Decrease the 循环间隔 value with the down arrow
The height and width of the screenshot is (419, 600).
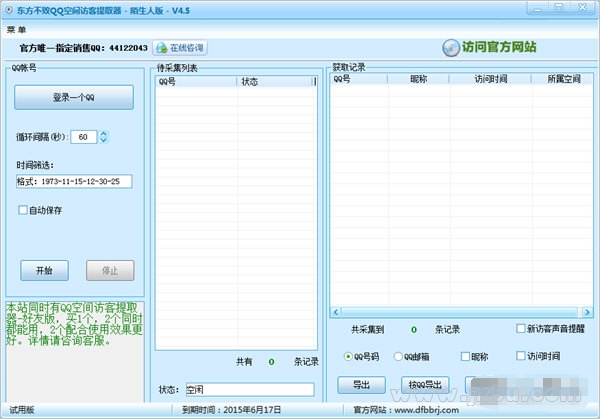[103, 140]
